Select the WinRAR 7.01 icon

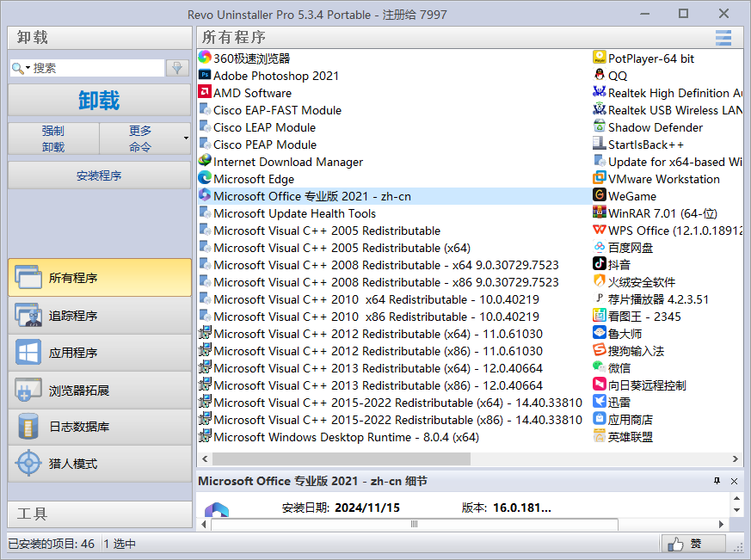[600, 212]
